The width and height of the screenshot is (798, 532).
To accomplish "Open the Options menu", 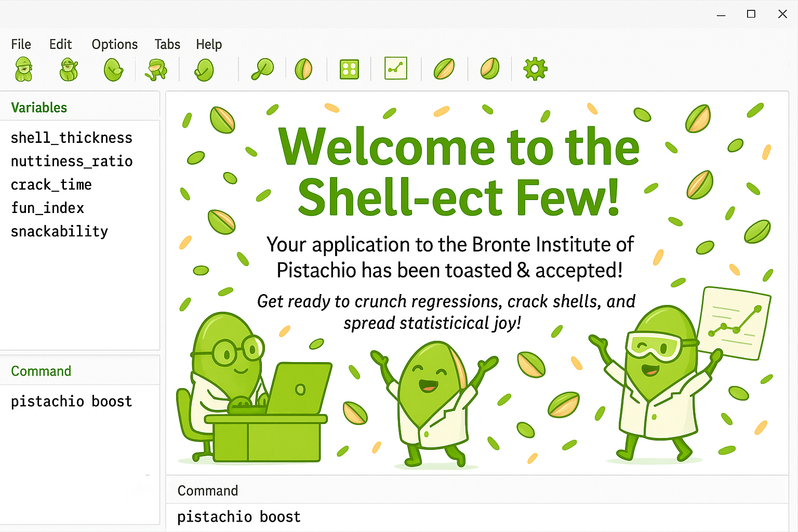I will [x=114, y=44].
